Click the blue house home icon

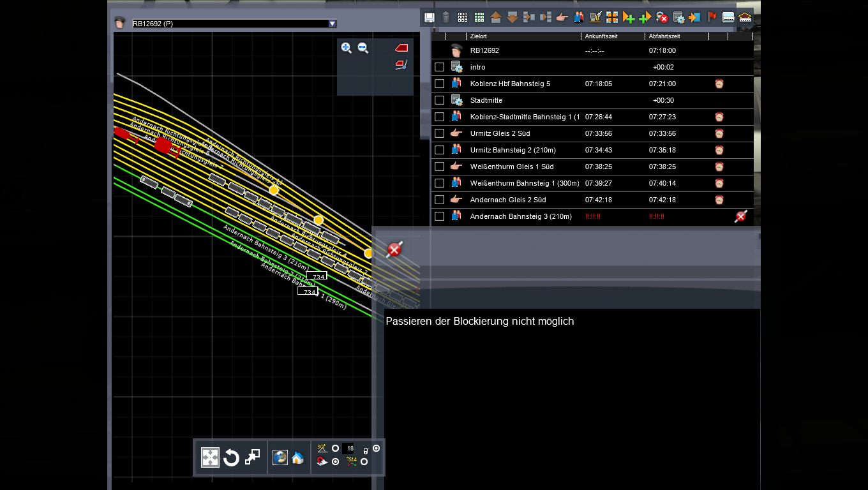coord(297,457)
